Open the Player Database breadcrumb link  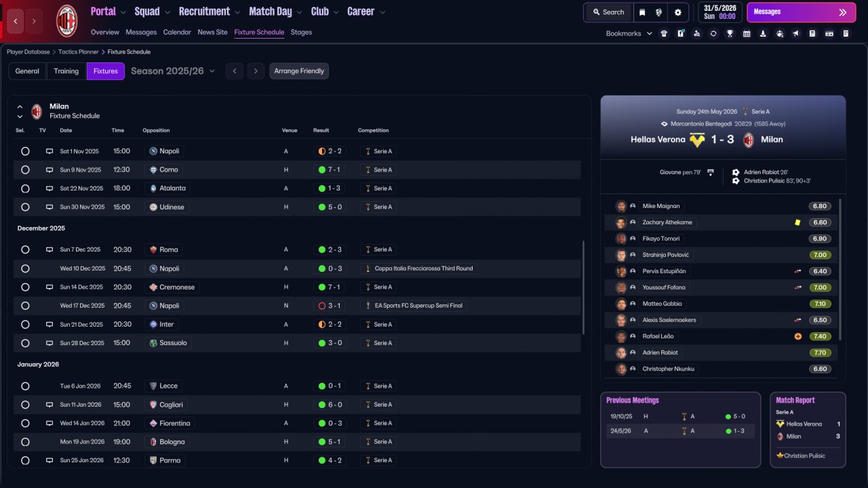[x=28, y=52]
